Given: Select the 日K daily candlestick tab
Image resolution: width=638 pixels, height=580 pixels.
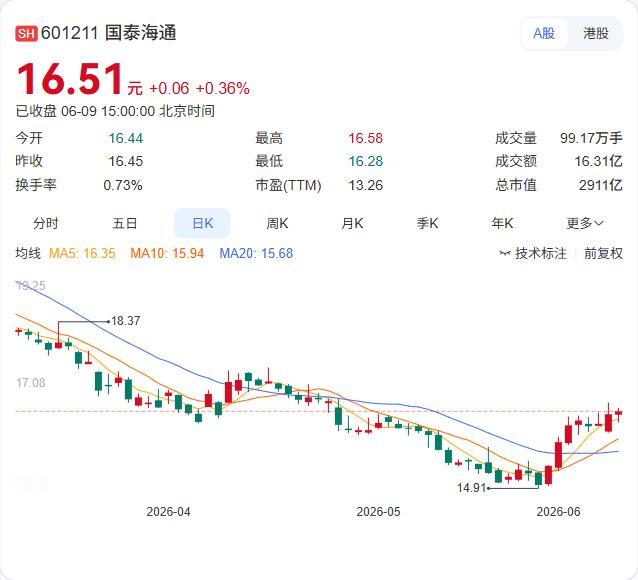Looking at the screenshot, I should [x=202, y=223].
